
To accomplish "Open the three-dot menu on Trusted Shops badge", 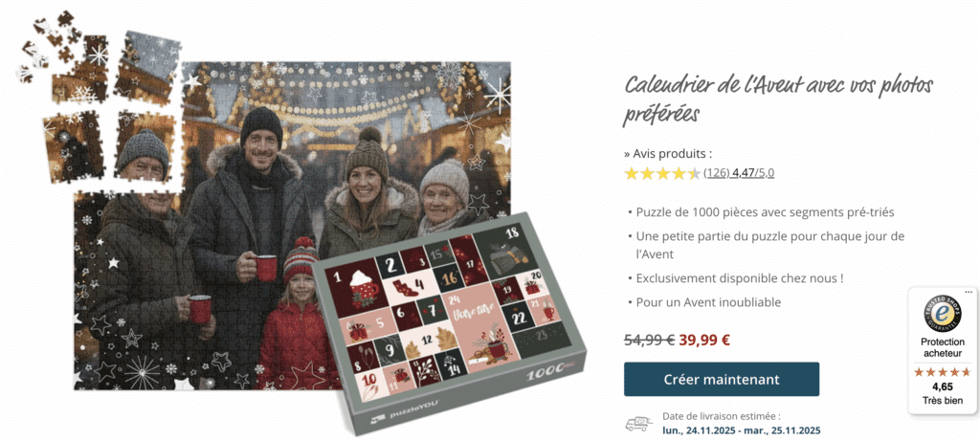I will tap(969, 292).
